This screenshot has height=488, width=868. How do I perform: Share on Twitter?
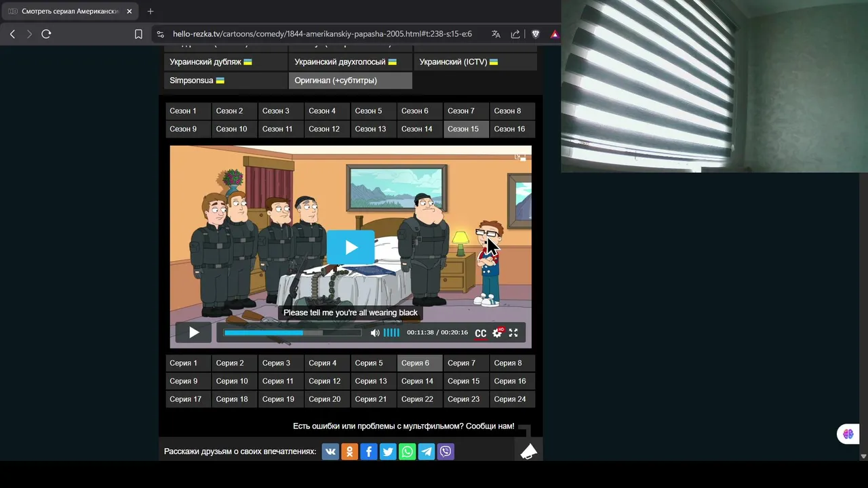(388, 451)
